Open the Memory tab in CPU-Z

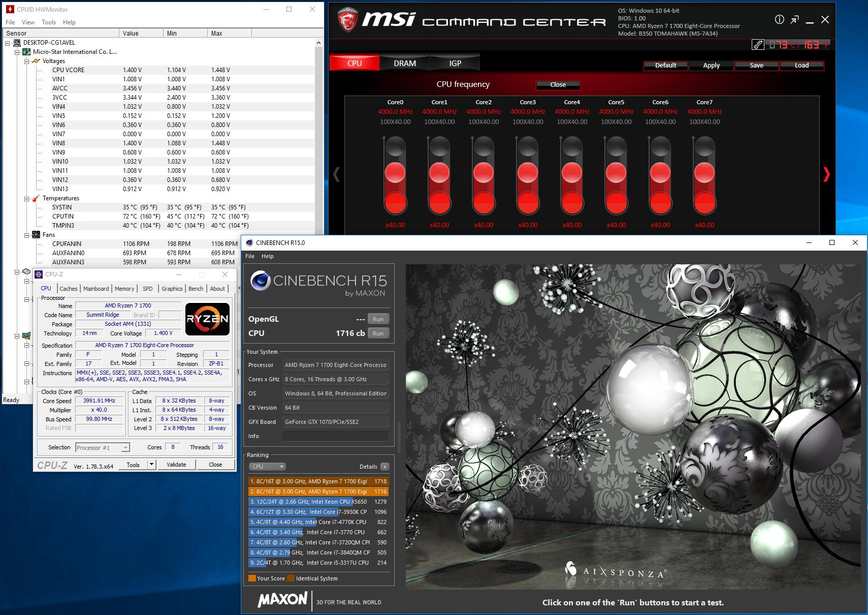(x=124, y=288)
